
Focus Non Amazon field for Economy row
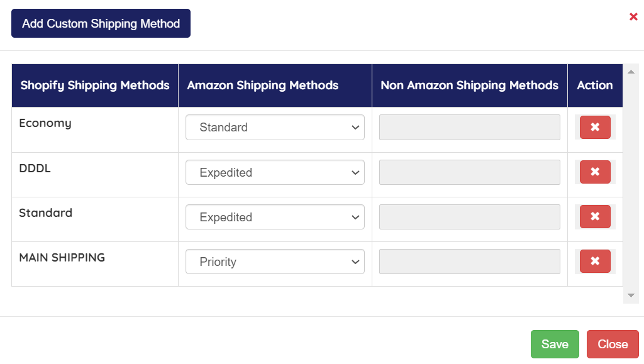[469, 128]
